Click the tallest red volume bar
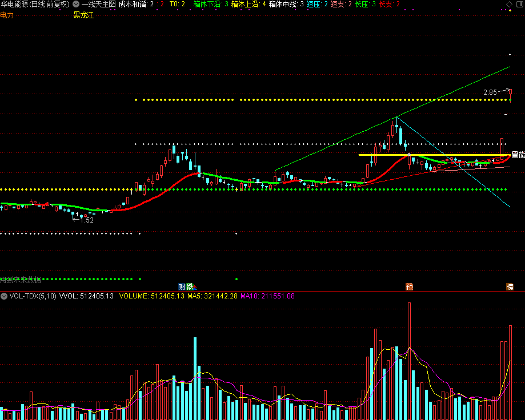 coord(409,361)
